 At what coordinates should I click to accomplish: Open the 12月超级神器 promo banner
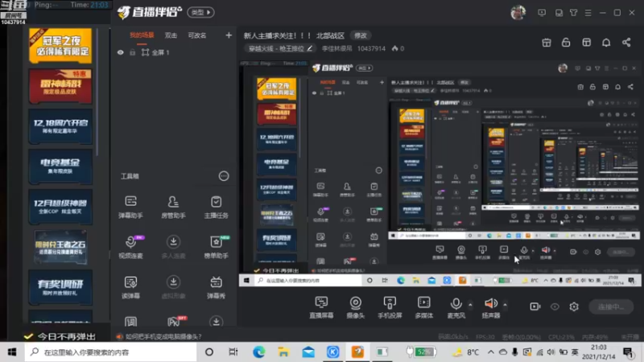pos(60,207)
